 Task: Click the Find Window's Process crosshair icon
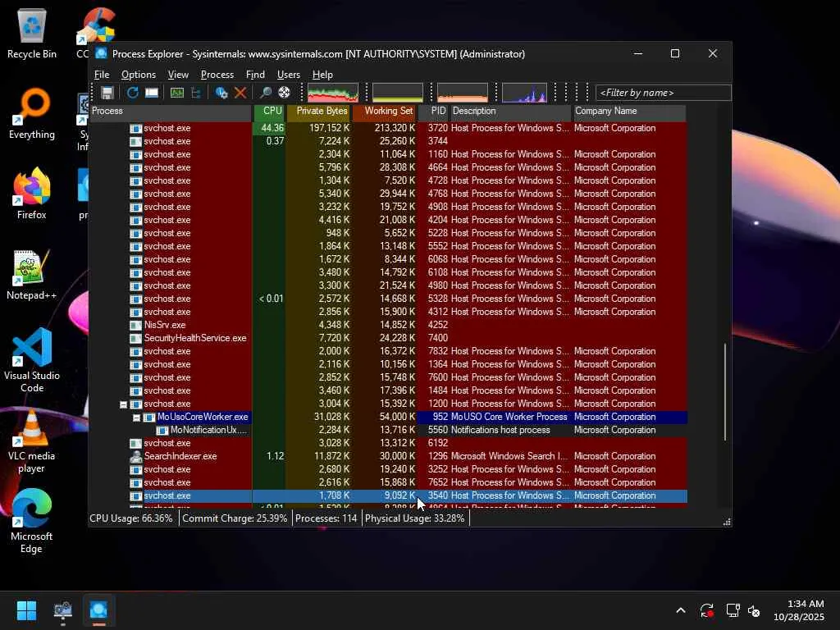click(x=285, y=93)
